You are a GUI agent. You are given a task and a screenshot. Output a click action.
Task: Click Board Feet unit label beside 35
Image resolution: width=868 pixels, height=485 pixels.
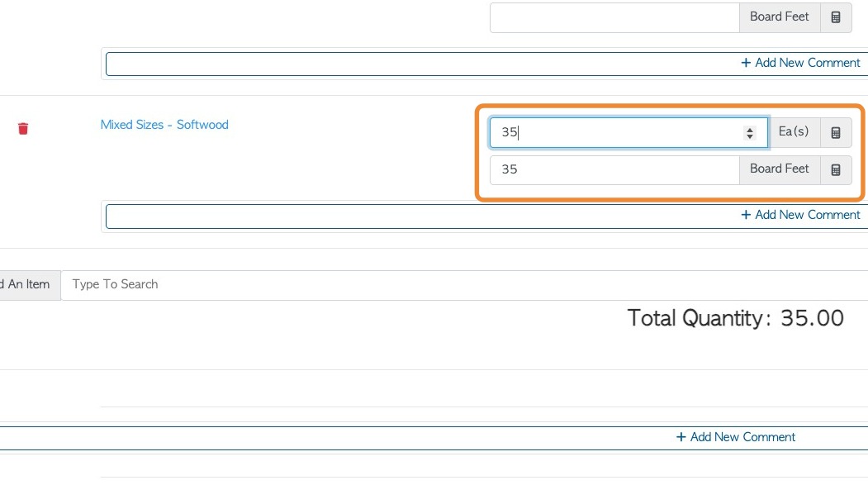coord(779,169)
